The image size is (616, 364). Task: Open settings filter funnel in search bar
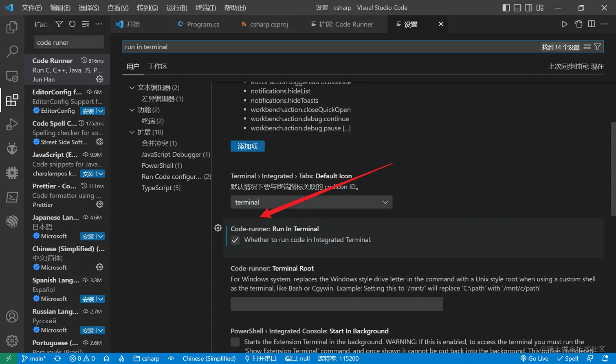[x=597, y=47]
